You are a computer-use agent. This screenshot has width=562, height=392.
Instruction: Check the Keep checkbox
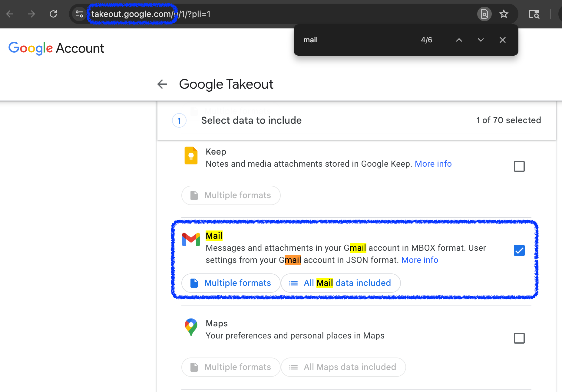[519, 166]
